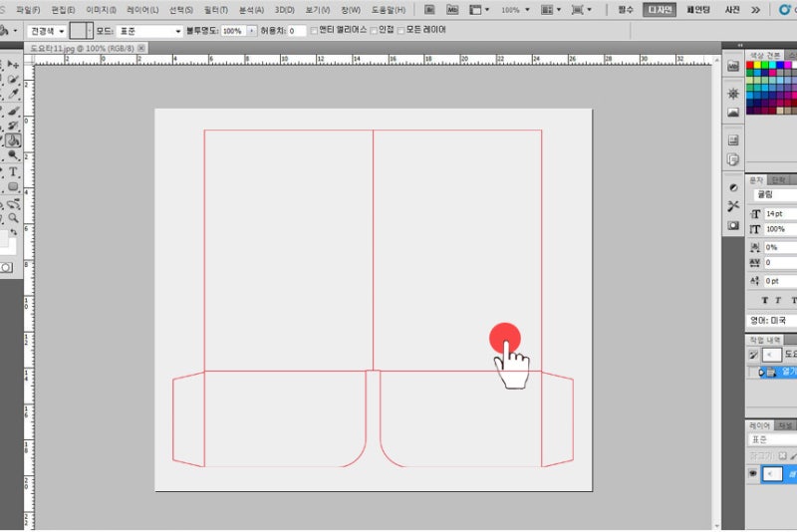Viewport: 797px width, 532px height.
Task: Select the 열기 history state
Action: 777,373
